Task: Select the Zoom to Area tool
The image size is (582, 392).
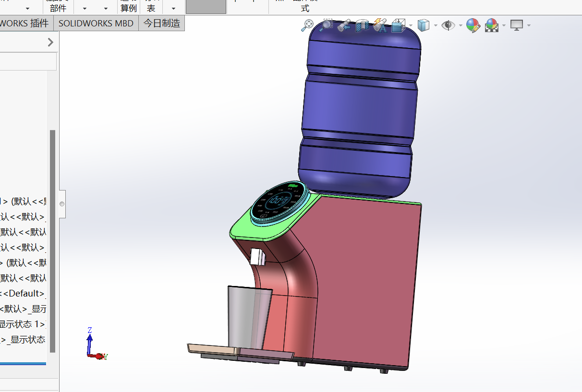Action: pyautogui.click(x=326, y=25)
